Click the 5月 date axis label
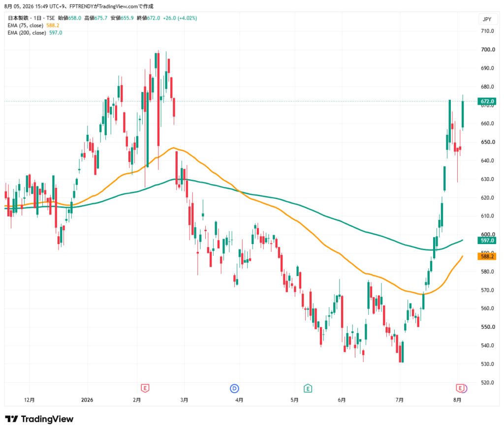This screenshot has height=432, width=504. tap(294, 400)
